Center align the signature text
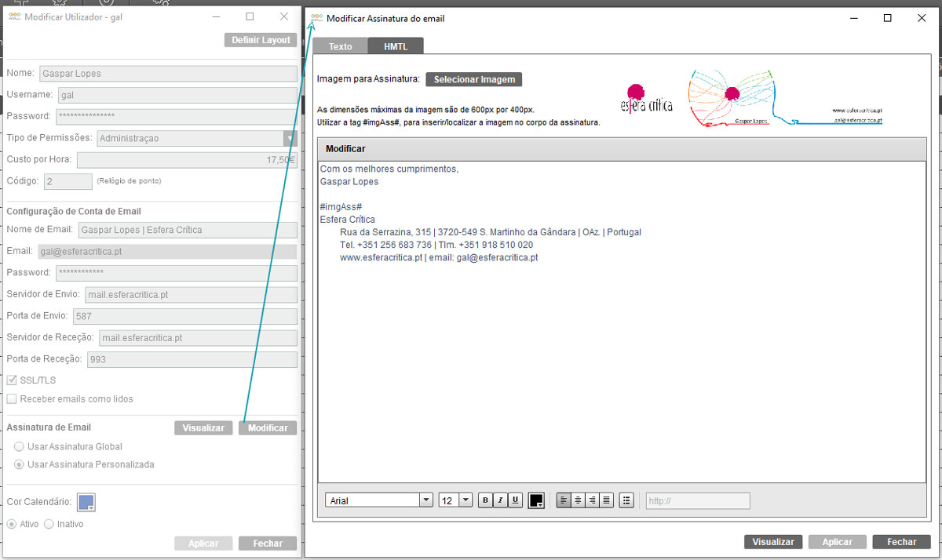Image resolution: width=942 pixels, height=560 pixels. 578,500
